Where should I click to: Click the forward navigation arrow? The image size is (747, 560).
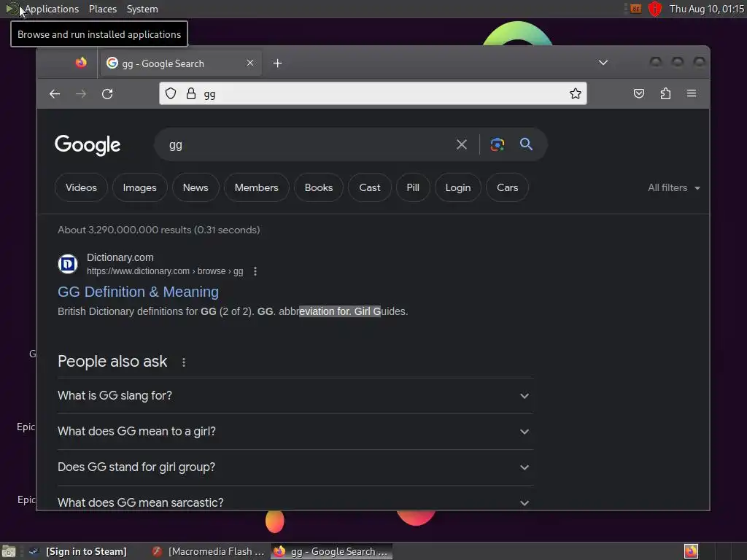81,94
